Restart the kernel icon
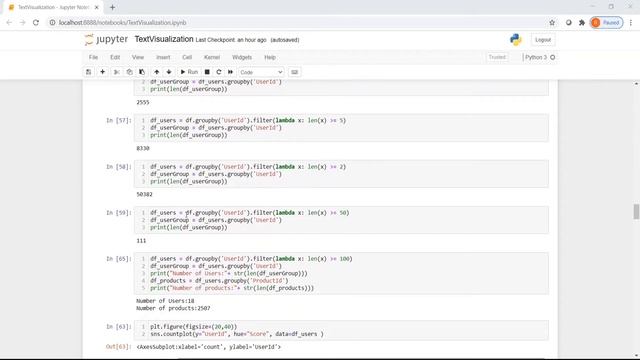 tap(219, 72)
